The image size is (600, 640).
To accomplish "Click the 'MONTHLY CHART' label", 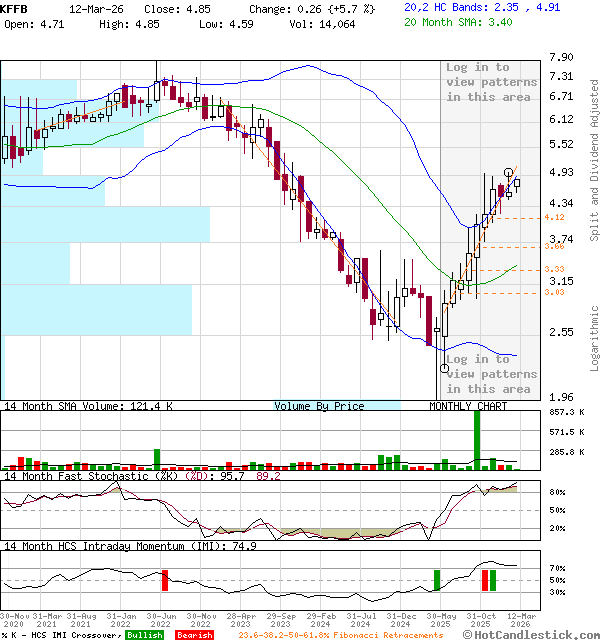I will (x=468, y=406).
